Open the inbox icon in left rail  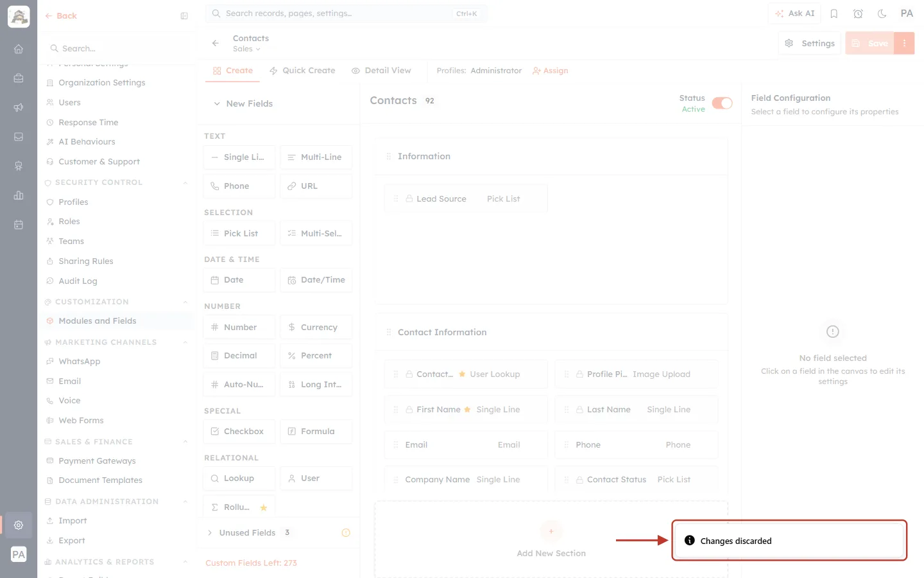coord(19,137)
